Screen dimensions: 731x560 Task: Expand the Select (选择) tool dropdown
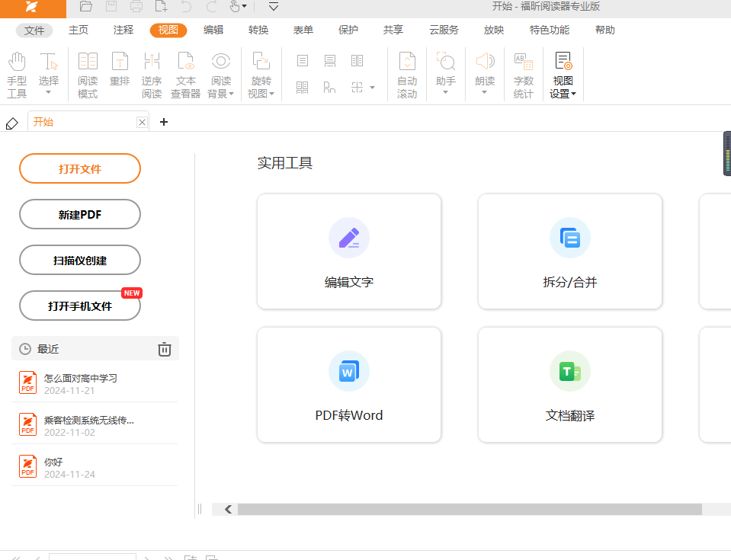(49, 92)
